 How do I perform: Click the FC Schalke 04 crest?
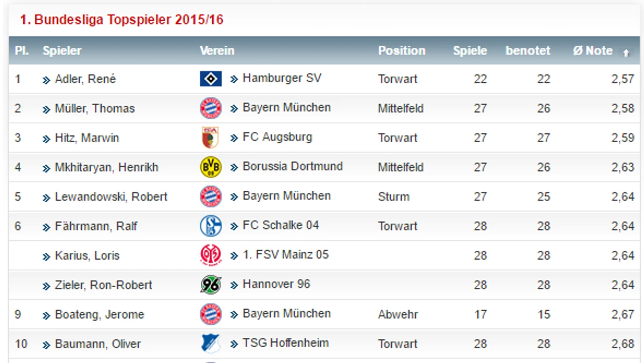[211, 226]
